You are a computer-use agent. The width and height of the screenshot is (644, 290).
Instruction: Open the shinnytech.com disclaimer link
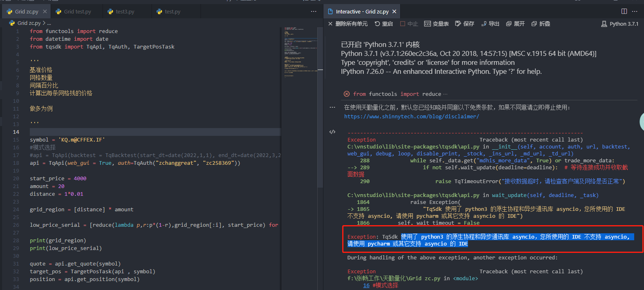(412, 116)
